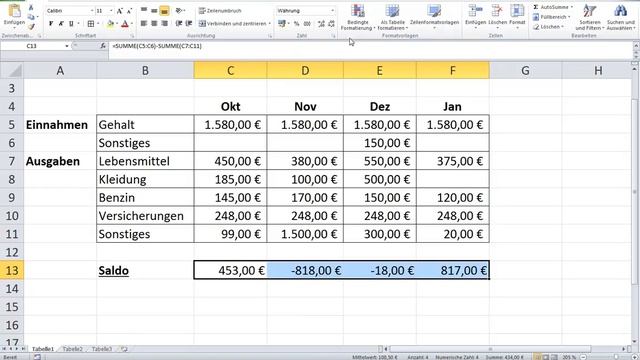This screenshot has width=640, height=360.
Task: Select cell with Saldo label
Action: [x=145, y=271]
